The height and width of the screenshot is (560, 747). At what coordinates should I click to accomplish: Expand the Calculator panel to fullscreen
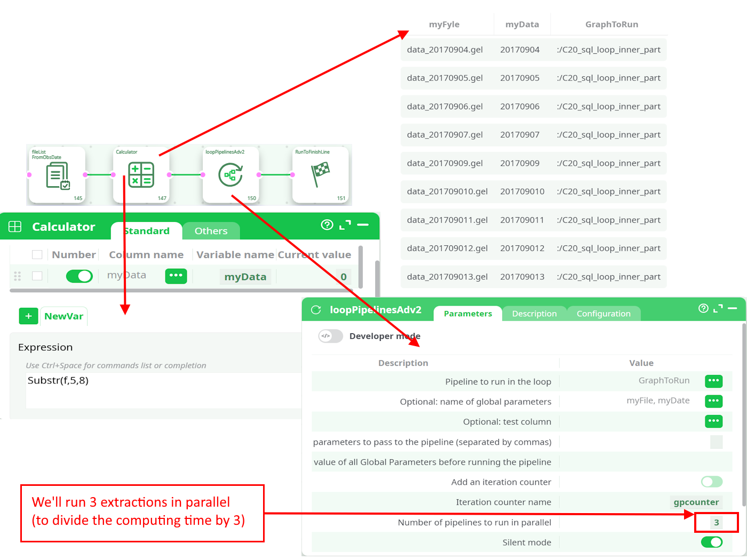[345, 225]
